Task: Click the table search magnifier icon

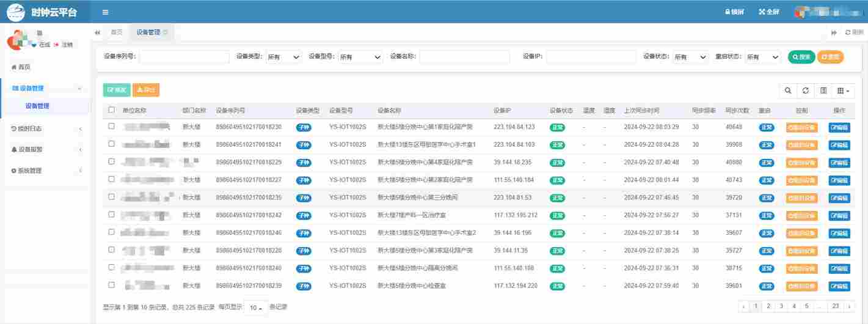Action: tap(788, 90)
